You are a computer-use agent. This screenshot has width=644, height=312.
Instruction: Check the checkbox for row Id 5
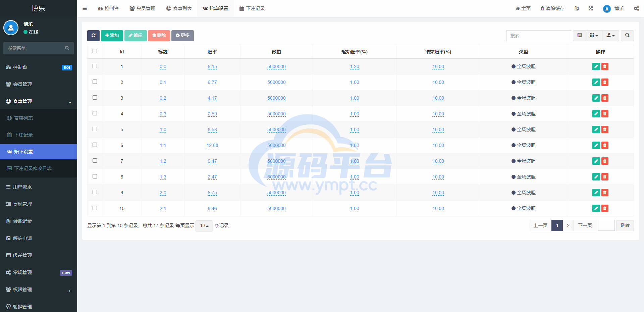pyautogui.click(x=95, y=129)
